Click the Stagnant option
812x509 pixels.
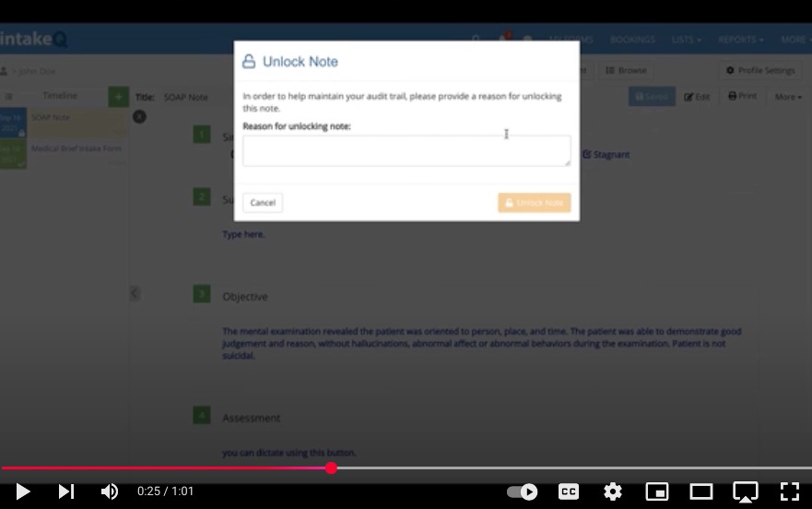pyautogui.click(x=606, y=155)
